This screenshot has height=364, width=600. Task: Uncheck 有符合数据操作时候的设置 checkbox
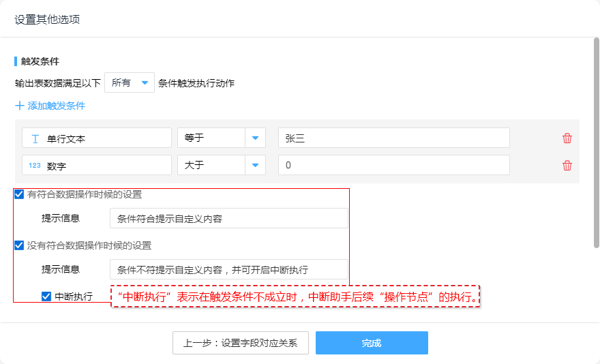click(19, 194)
